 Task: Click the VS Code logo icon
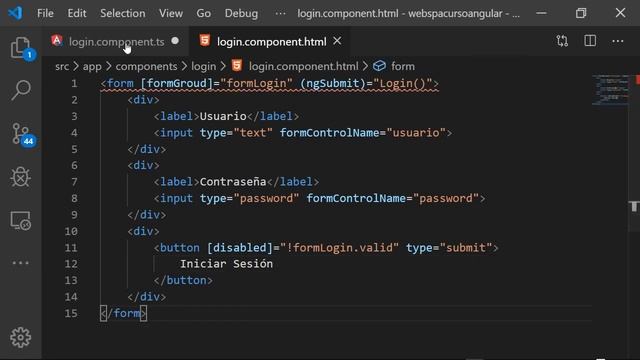coord(15,13)
